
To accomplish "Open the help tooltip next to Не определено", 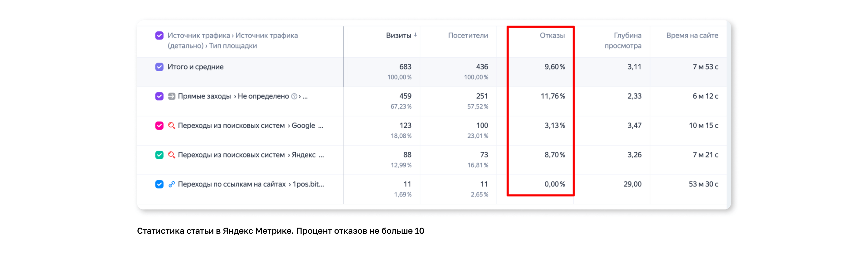I will 294,96.
